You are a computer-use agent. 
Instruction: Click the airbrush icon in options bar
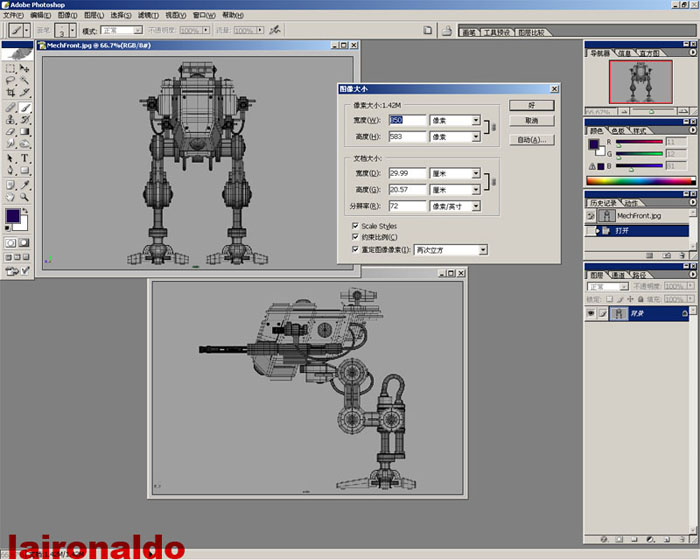275,30
